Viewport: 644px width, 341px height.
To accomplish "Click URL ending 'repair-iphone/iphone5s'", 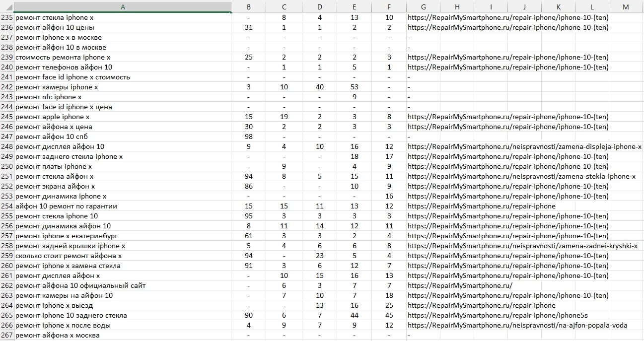I will tap(498, 315).
